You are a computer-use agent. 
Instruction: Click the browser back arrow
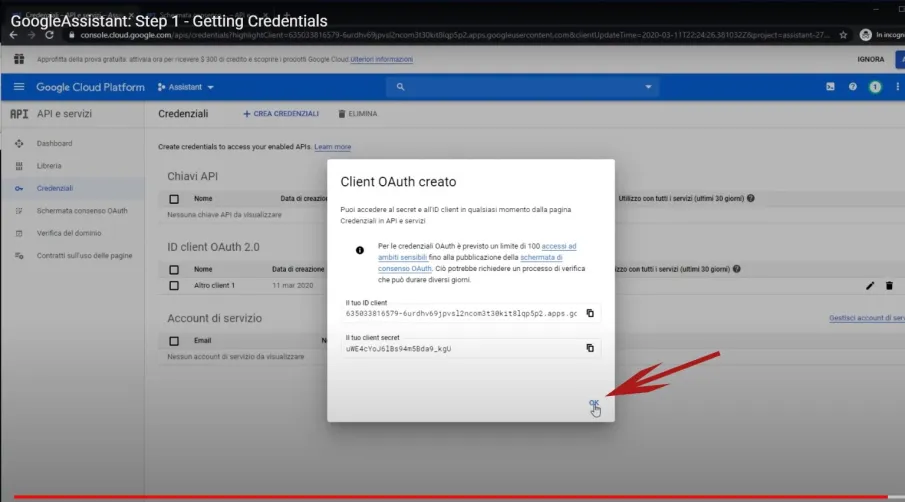click(x=13, y=35)
